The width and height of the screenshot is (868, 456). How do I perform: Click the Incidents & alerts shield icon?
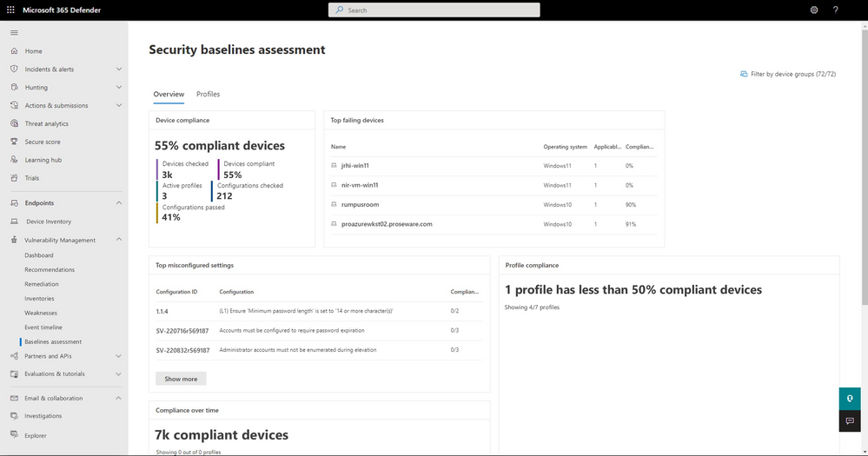coord(15,69)
